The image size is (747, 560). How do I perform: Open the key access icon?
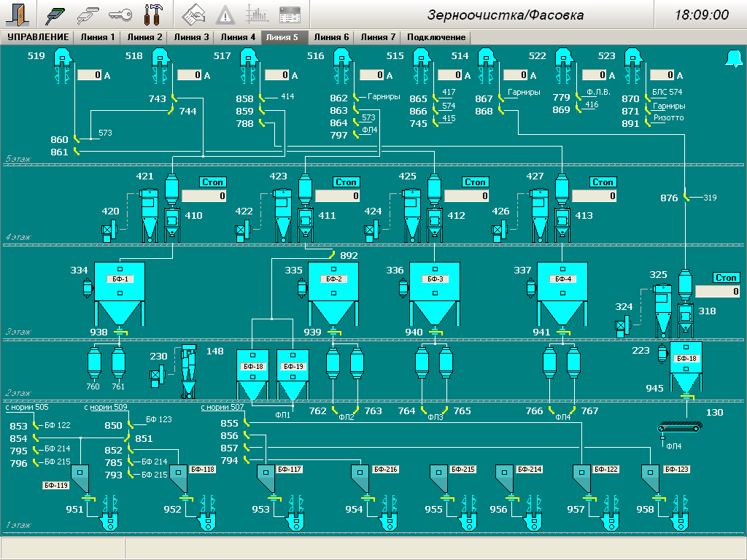click(120, 14)
